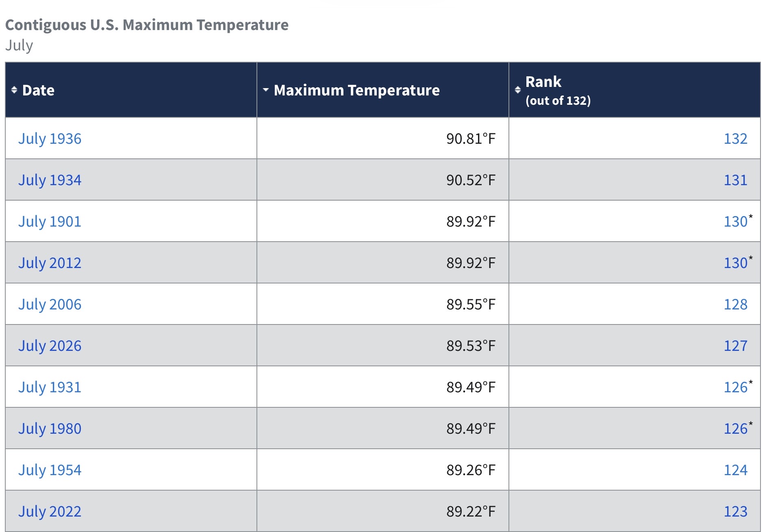Open the July 1936 link
Image resolution: width=767 pixels, height=532 pixels.
point(50,139)
